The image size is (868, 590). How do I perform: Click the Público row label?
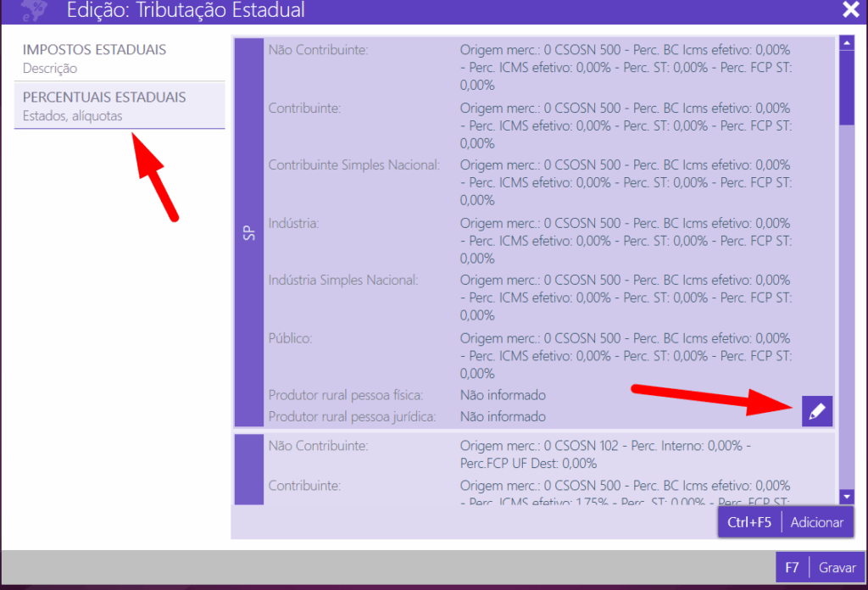tap(291, 338)
